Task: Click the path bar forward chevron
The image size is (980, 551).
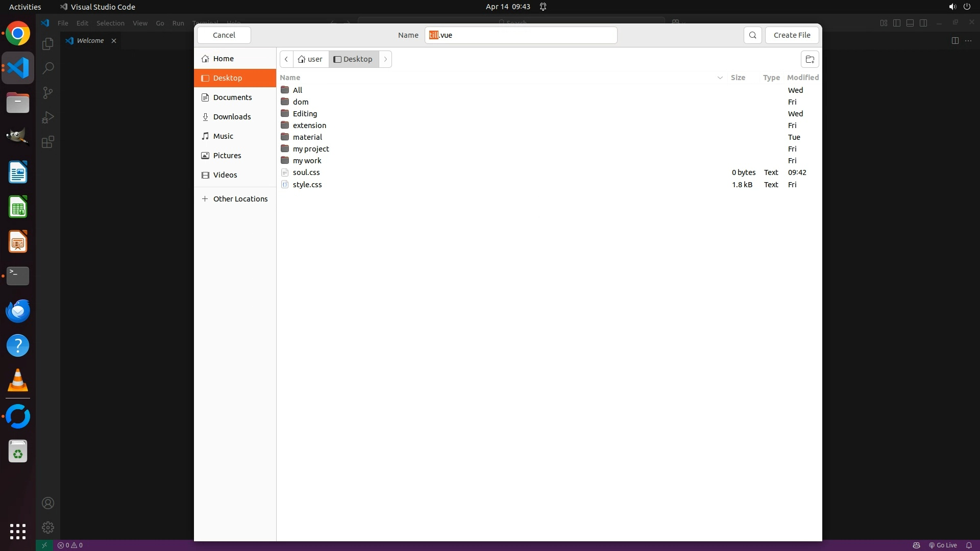Action: coord(385,59)
